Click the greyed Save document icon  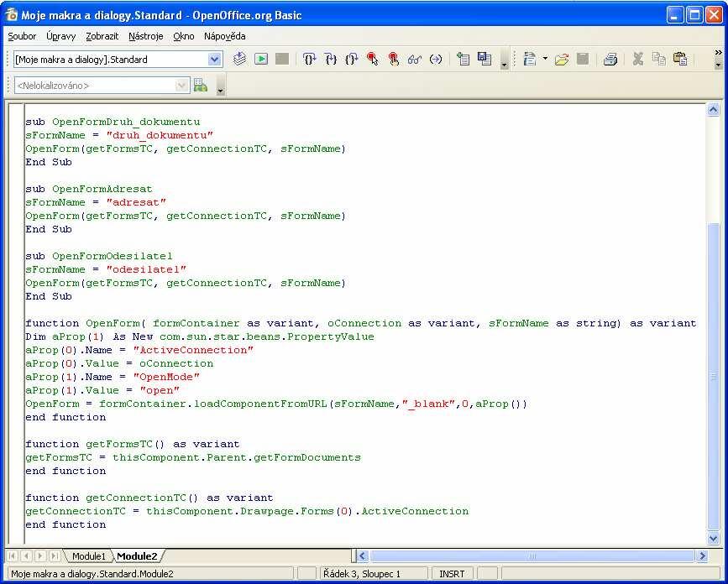582,59
